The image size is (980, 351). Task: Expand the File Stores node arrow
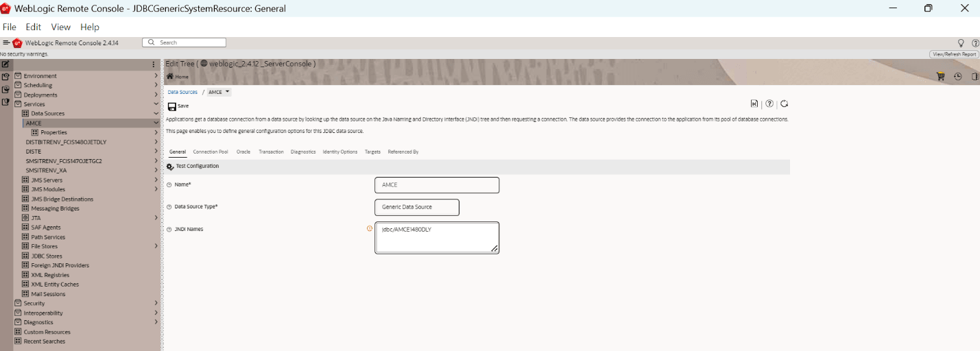point(156,246)
